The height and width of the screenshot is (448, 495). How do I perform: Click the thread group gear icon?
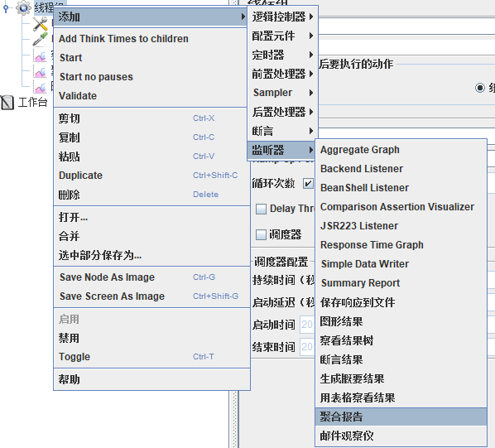pyautogui.click(x=23, y=7)
